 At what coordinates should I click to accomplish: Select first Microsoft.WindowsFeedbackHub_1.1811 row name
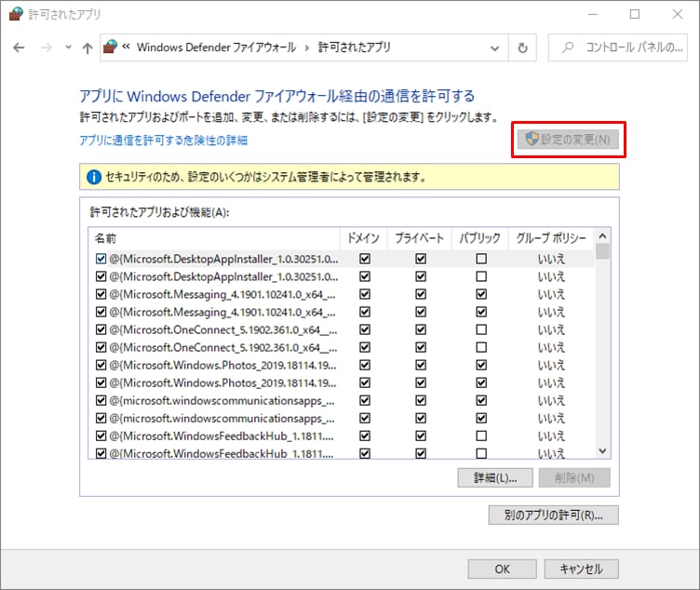click(x=222, y=436)
